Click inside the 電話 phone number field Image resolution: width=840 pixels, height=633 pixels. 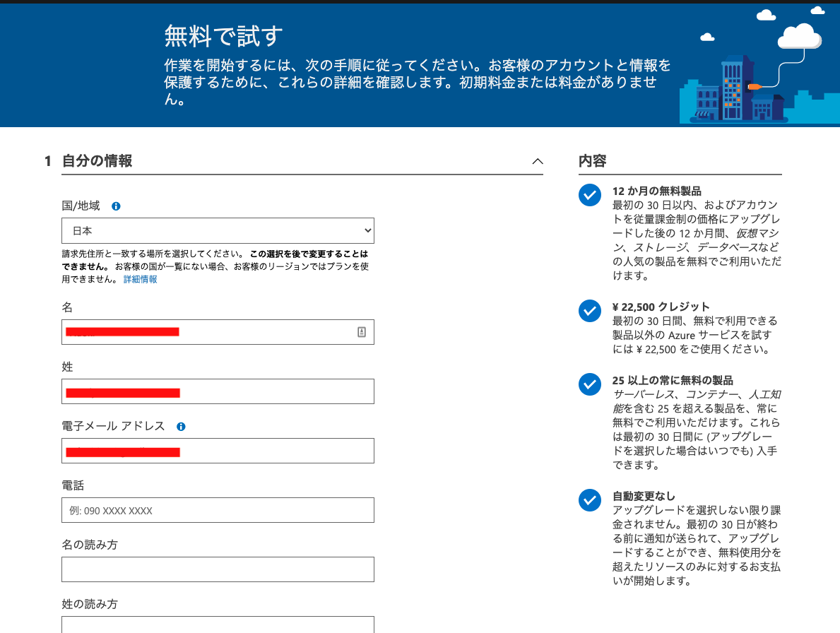(x=218, y=509)
